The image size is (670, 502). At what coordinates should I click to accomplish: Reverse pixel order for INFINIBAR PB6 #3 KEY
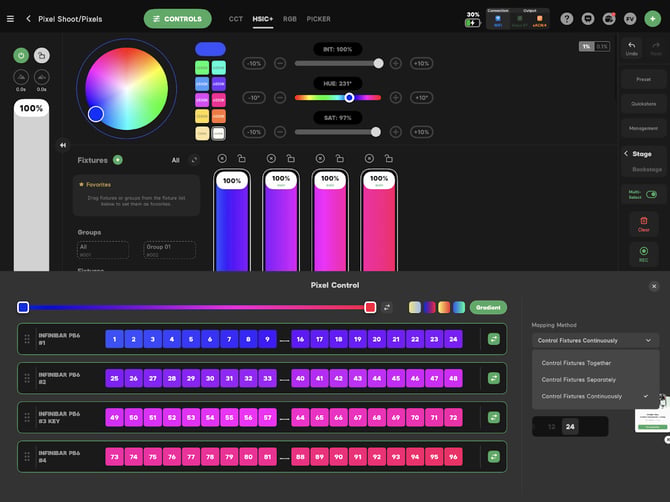pyautogui.click(x=494, y=417)
